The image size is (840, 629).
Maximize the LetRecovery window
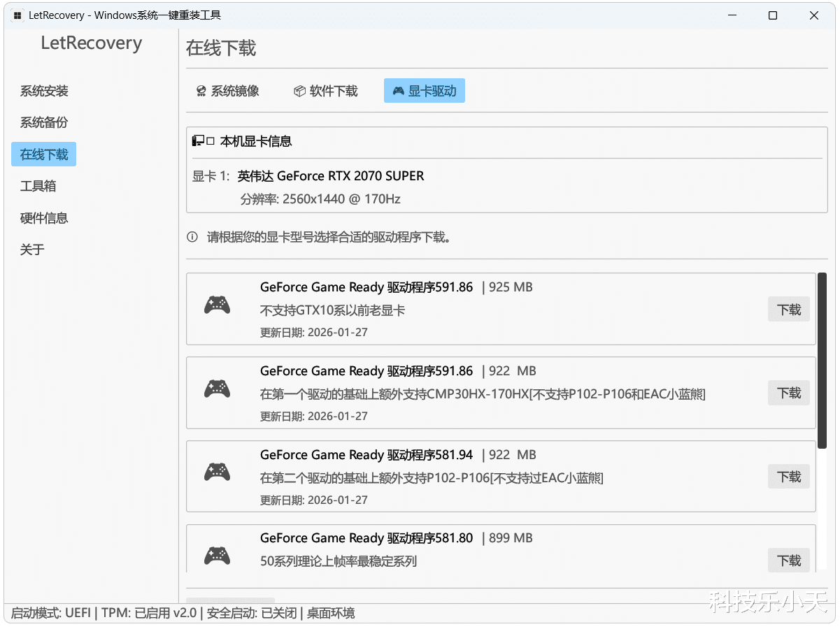(773, 15)
